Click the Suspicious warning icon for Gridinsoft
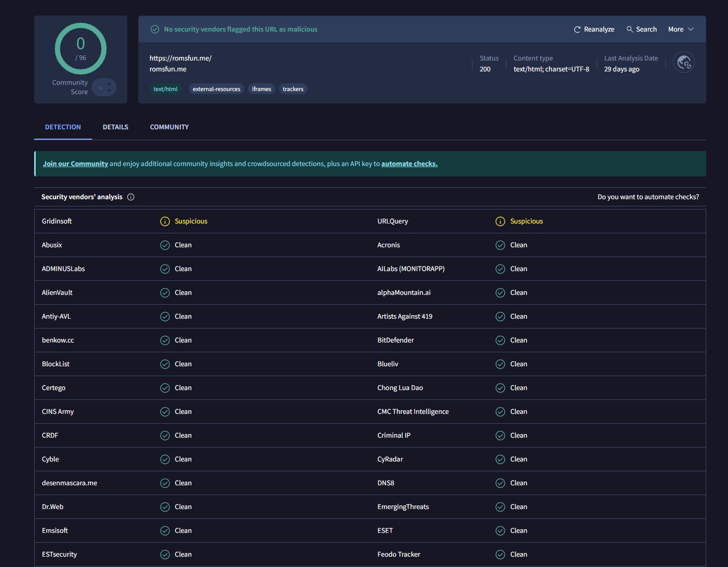Viewport: 728px width, 567px height. (165, 221)
